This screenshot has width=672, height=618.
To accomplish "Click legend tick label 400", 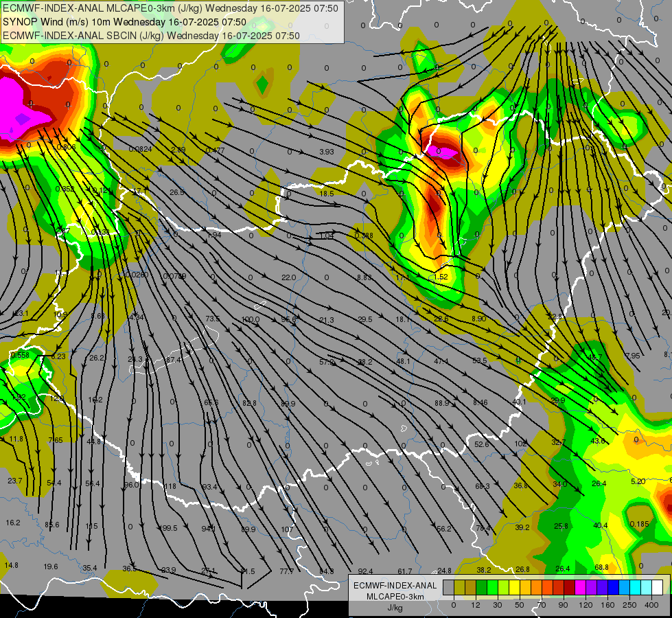I will click(x=651, y=605).
